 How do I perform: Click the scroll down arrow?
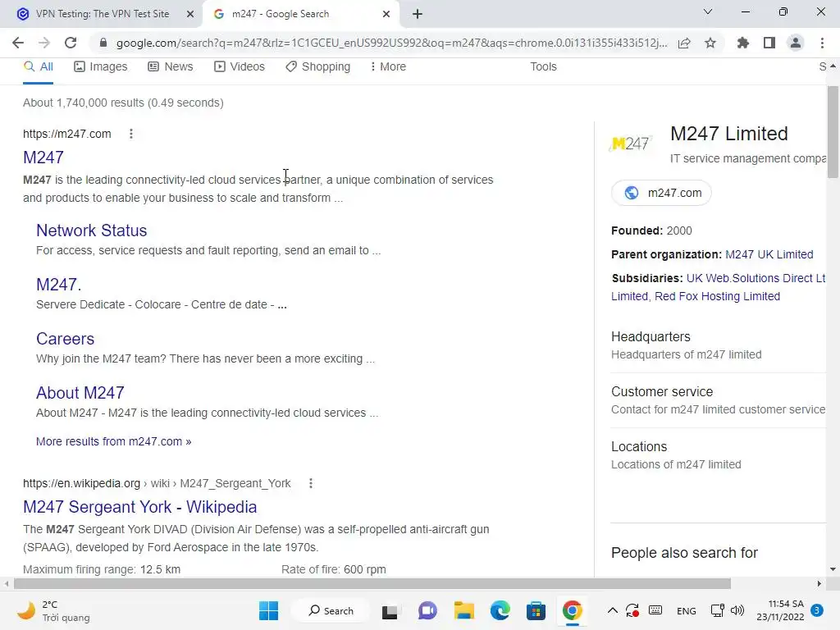[833, 569]
